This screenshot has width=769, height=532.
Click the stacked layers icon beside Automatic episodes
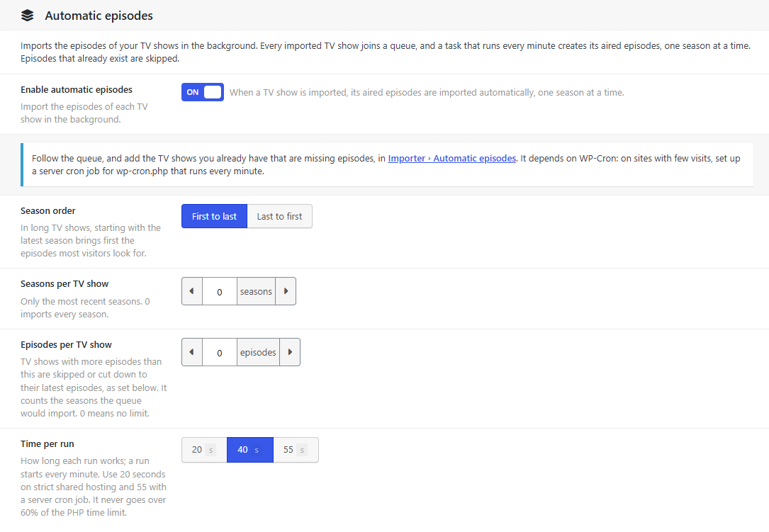[x=28, y=16]
